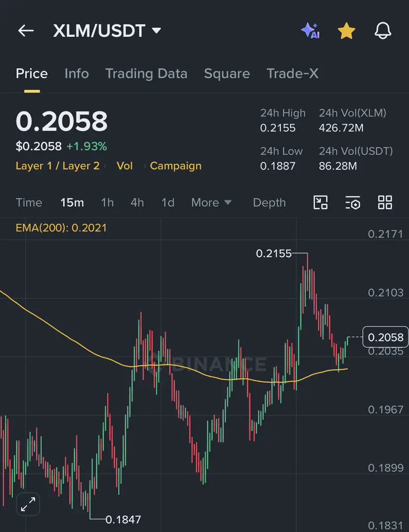Open price alerts bell icon

tap(383, 31)
